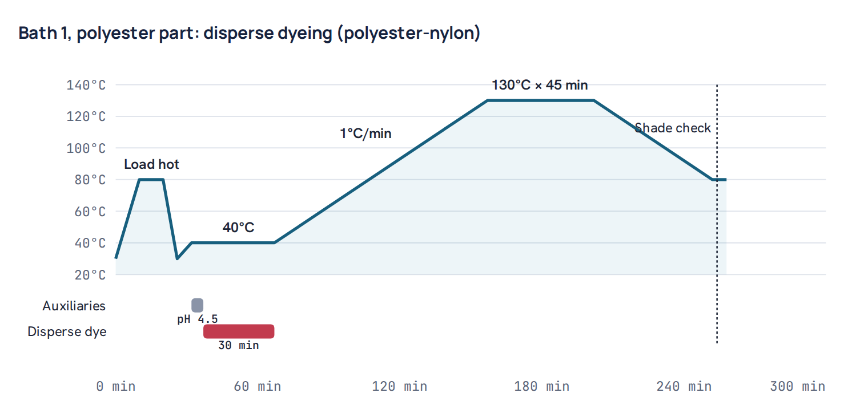
Task: Click the '1°C/min' ramp rate label
Action: click(x=365, y=134)
